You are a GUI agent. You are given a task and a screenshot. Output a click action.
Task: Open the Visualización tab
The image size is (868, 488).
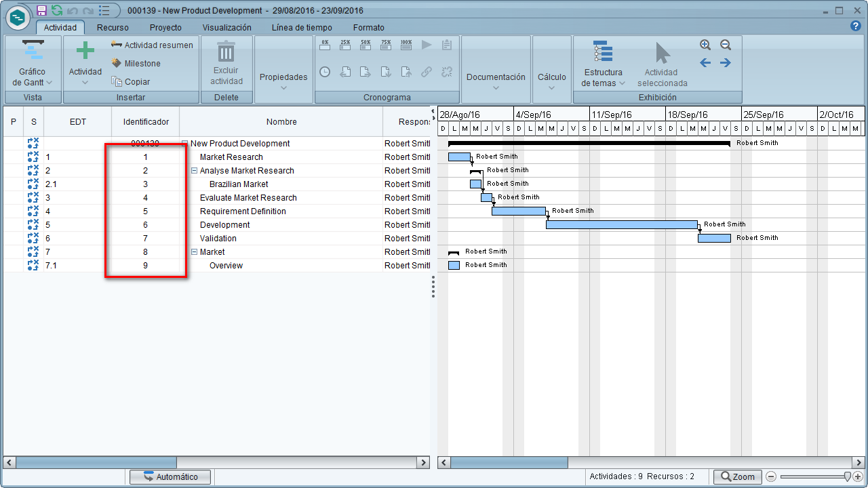click(227, 28)
